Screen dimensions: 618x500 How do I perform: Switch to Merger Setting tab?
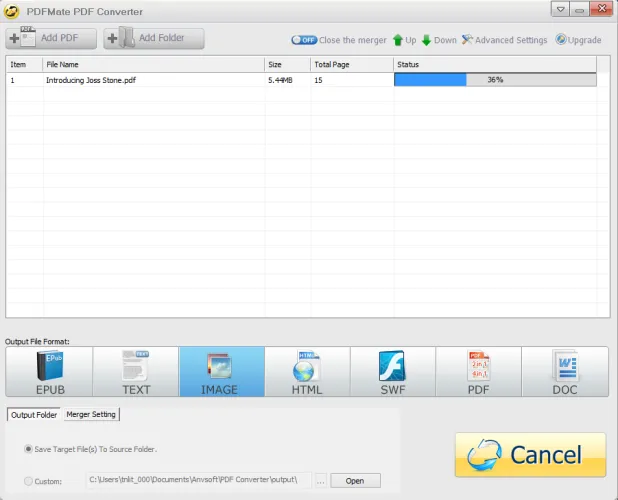pyautogui.click(x=91, y=415)
